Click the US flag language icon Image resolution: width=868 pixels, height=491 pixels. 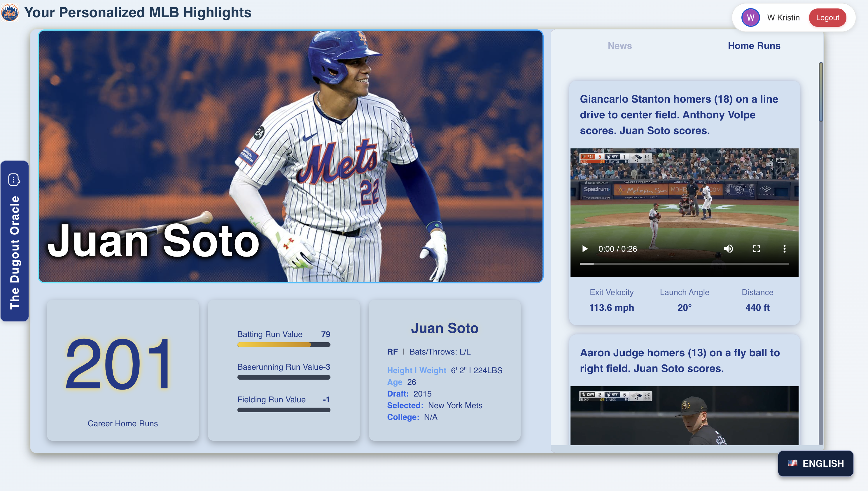[x=792, y=463]
